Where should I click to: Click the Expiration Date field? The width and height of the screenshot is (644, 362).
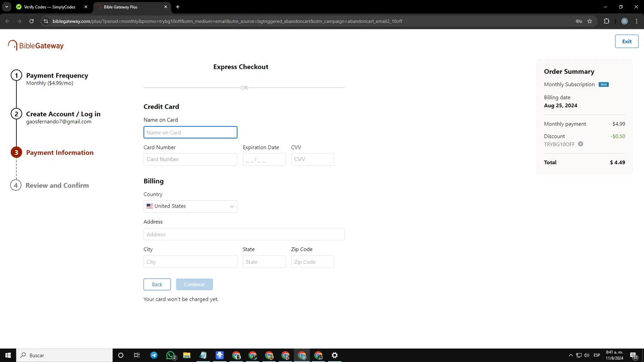coord(264,159)
